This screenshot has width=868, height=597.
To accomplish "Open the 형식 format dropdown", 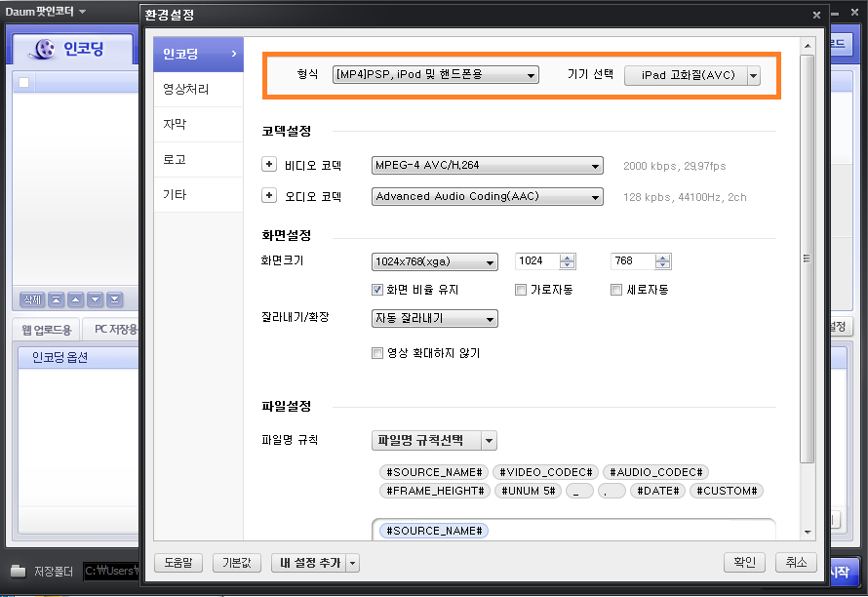I will [x=435, y=74].
